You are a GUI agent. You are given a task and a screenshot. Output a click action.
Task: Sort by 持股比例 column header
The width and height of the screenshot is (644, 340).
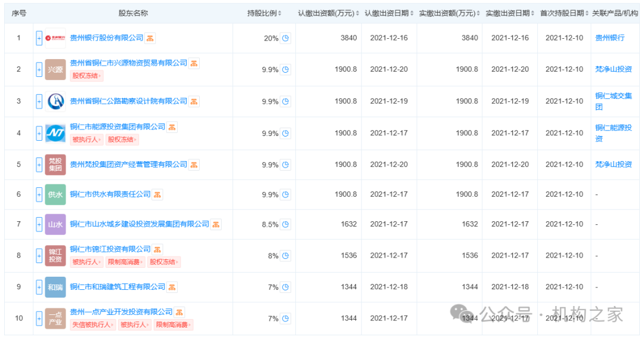tap(264, 13)
